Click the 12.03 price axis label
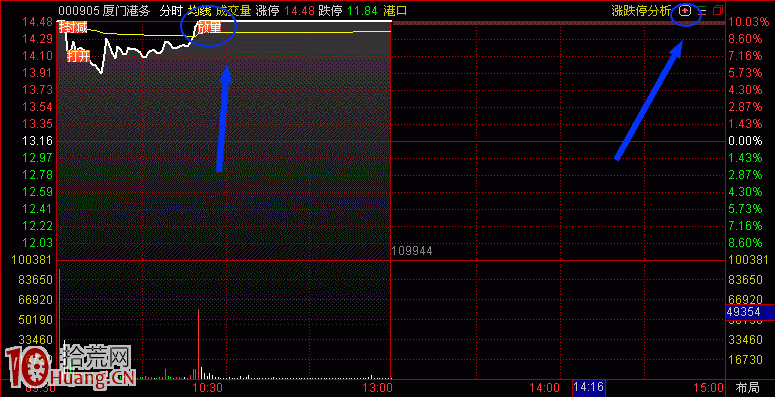This screenshot has width=775, height=397. (39, 243)
